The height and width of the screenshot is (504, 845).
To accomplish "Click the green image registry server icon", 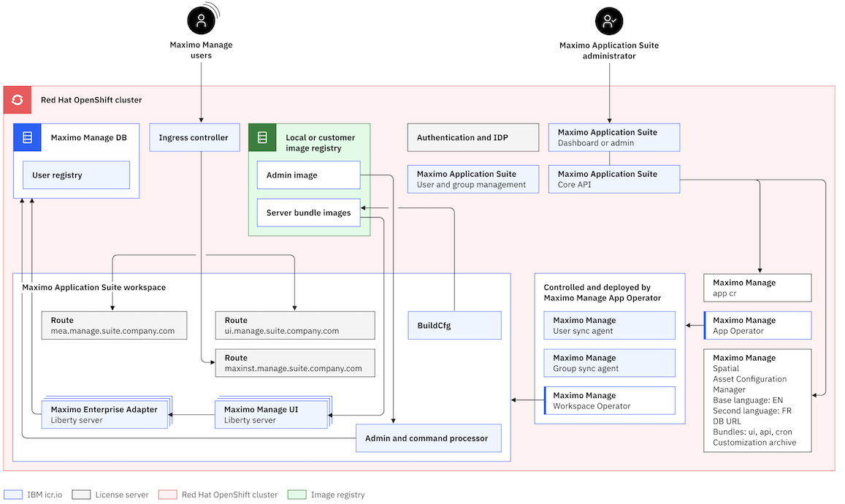I will coord(262,137).
